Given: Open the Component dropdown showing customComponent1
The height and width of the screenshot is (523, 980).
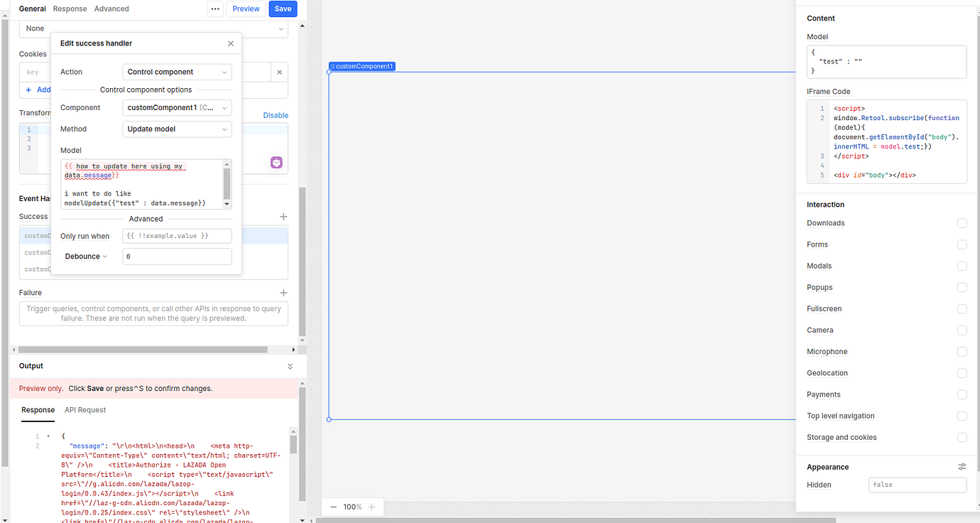Looking at the screenshot, I should coord(177,108).
